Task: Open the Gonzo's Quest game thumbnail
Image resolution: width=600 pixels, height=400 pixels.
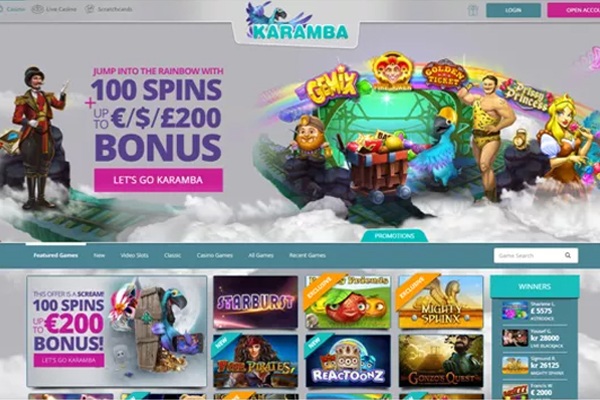Action: click(x=441, y=361)
